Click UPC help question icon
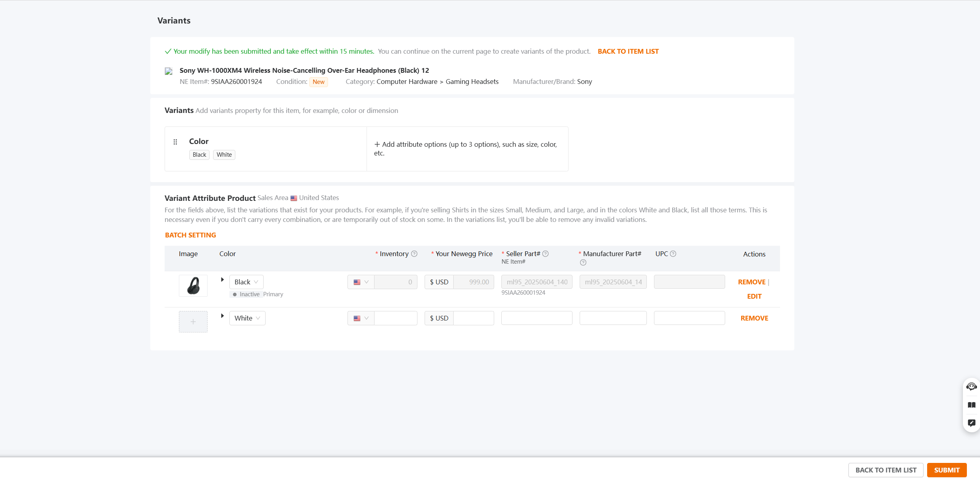The height and width of the screenshot is (482, 980). pyautogui.click(x=673, y=254)
